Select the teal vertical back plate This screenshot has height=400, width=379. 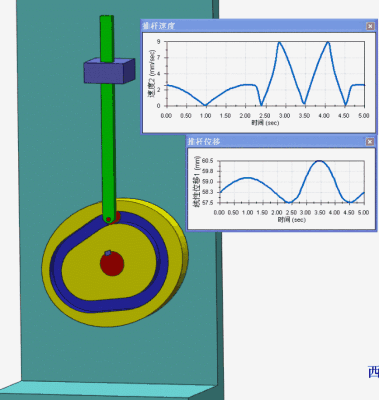click(50, 167)
